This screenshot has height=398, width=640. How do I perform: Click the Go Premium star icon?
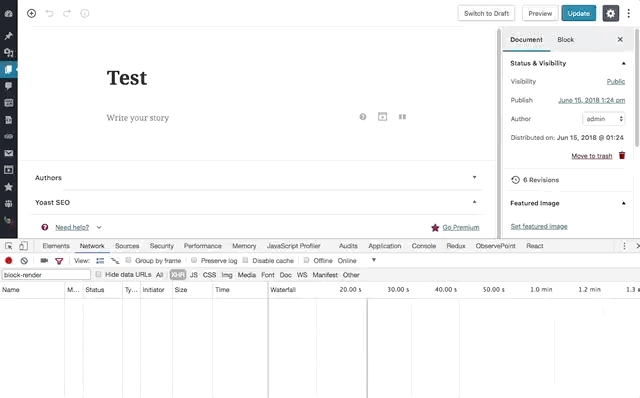[435, 228]
